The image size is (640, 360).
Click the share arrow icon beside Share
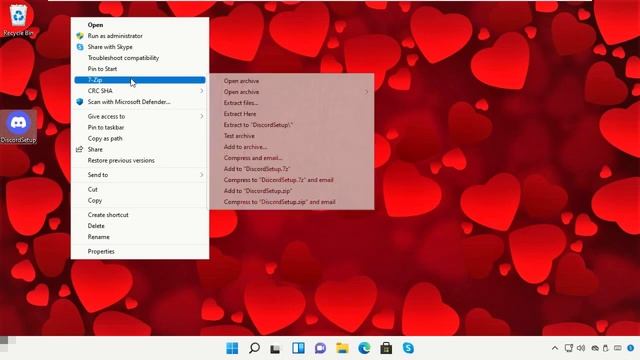[x=80, y=149]
